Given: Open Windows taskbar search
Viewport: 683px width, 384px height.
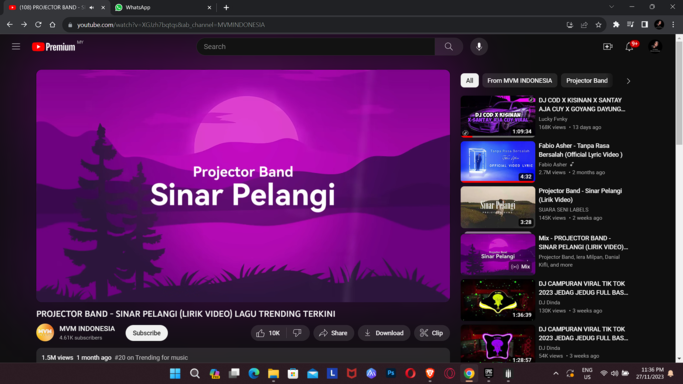Looking at the screenshot, I should (x=195, y=374).
